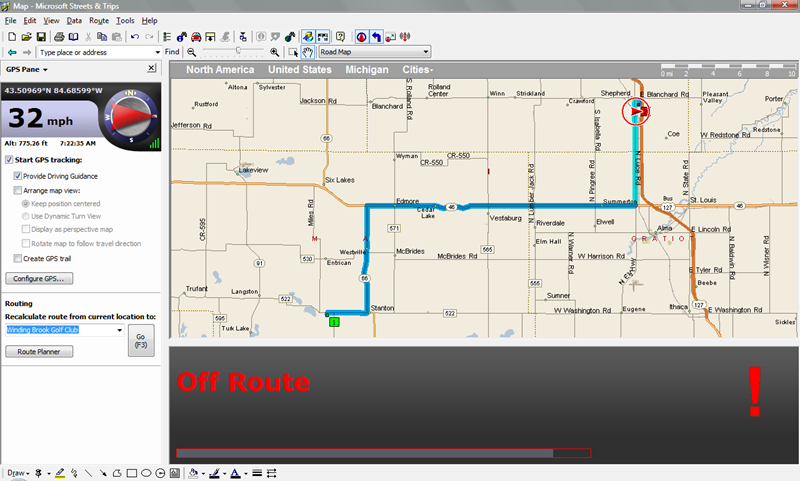Select the Rectangle drawing tool

(132, 473)
